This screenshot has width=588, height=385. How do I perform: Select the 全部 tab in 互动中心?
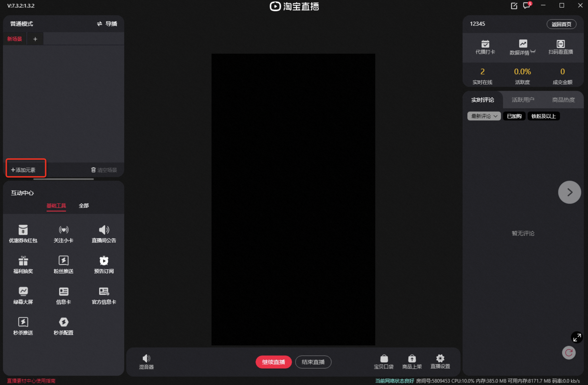(x=84, y=206)
